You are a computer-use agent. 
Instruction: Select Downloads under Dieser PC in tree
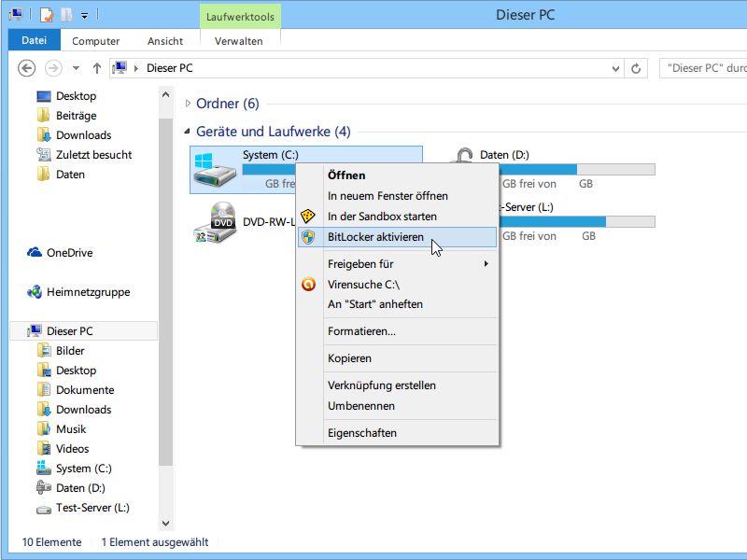coord(83,409)
